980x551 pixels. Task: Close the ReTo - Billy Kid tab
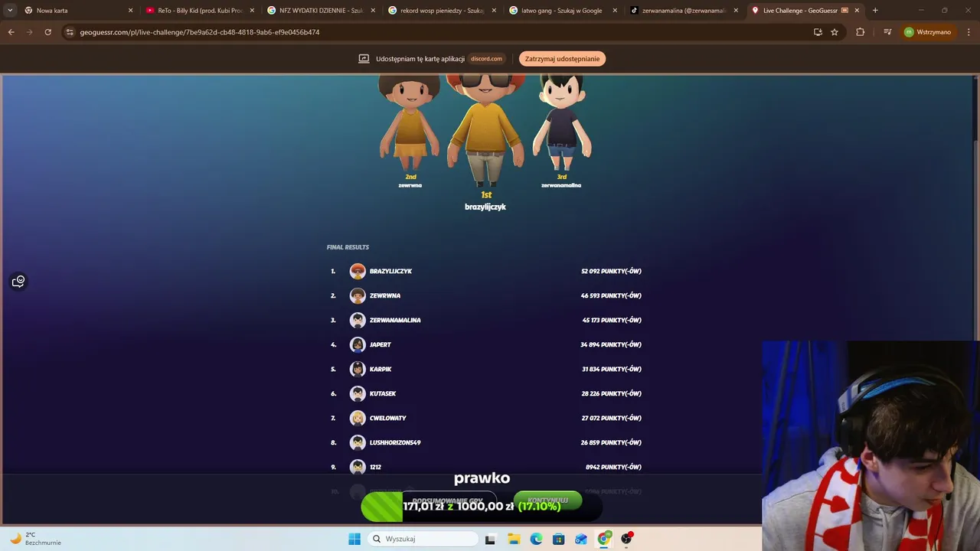coord(252,11)
